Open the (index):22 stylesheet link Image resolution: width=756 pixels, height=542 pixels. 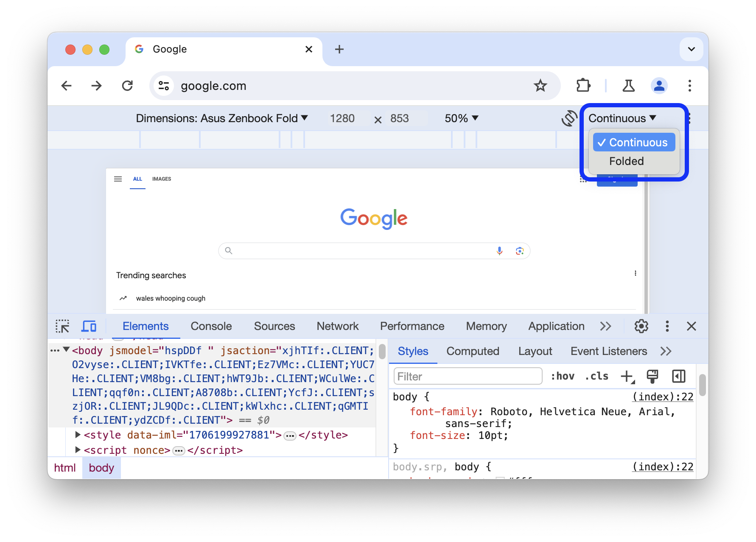[x=662, y=397]
